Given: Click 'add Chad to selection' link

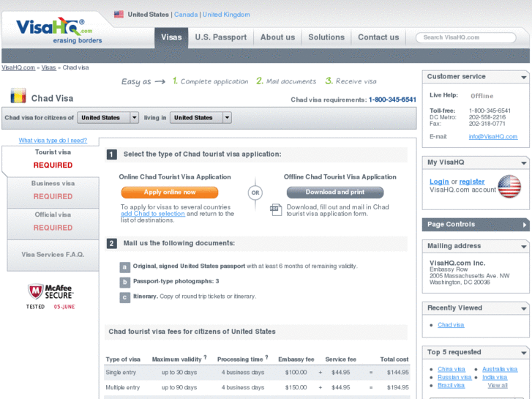Looking at the screenshot, I should point(153,214).
